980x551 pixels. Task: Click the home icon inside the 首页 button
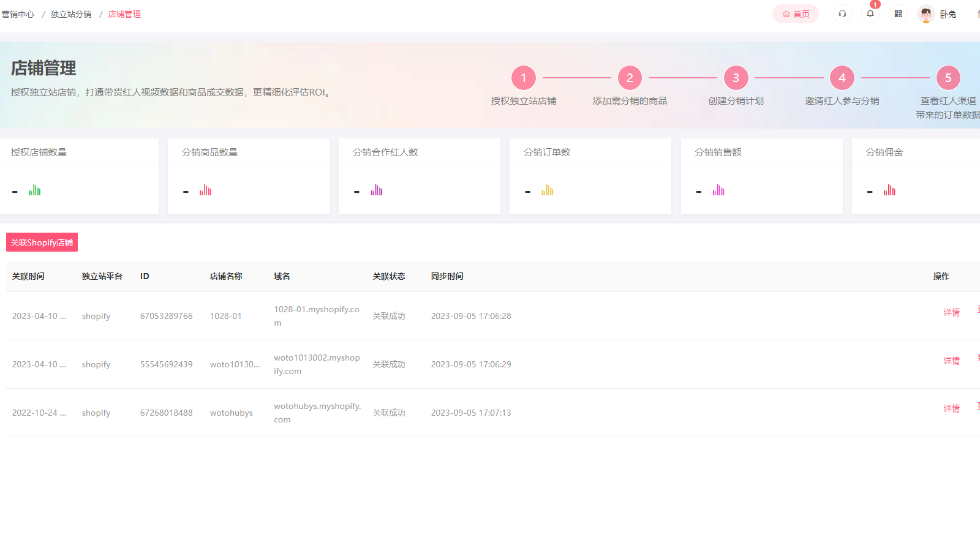(x=786, y=13)
